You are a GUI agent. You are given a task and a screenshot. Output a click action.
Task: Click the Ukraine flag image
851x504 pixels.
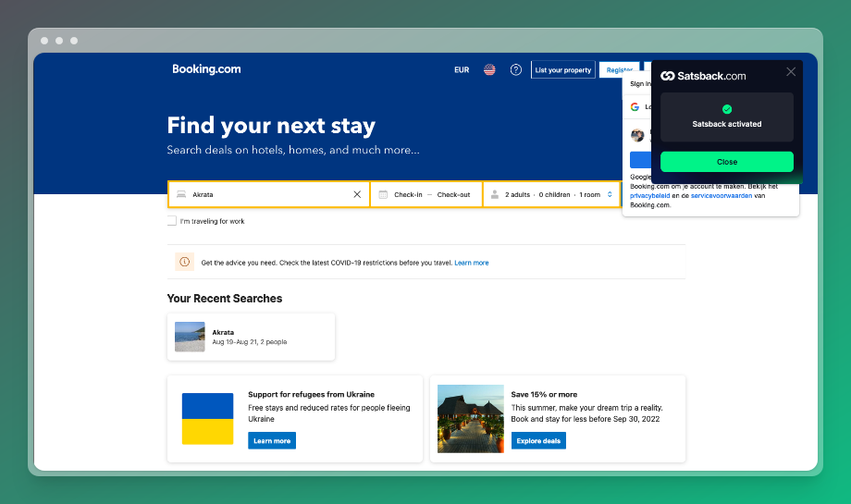pyautogui.click(x=207, y=419)
